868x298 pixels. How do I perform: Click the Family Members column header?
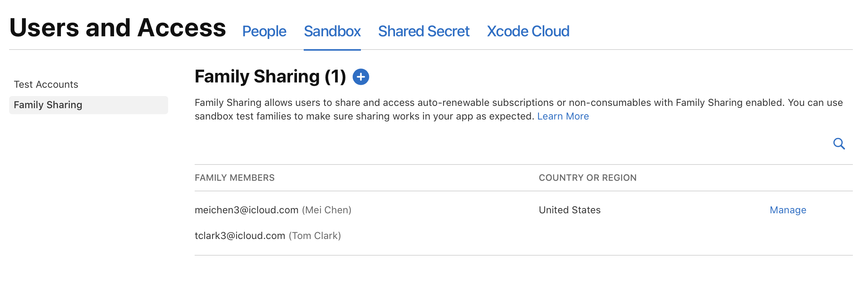click(x=234, y=178)
